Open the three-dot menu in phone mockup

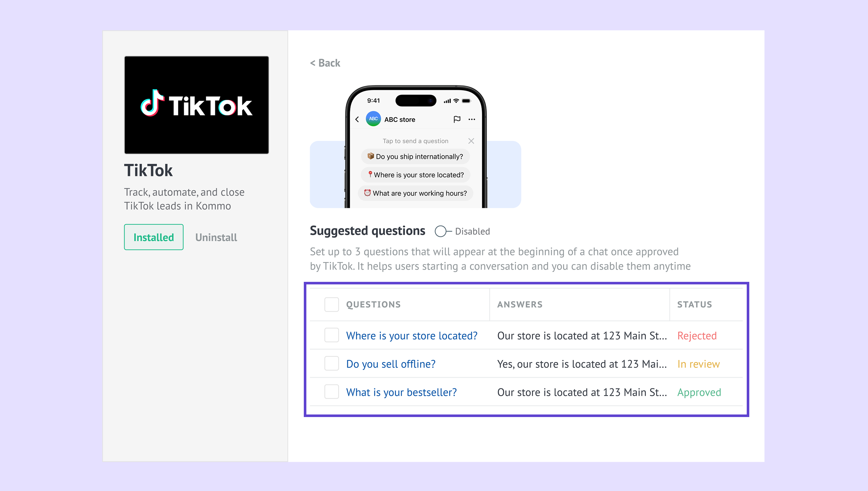472,119
